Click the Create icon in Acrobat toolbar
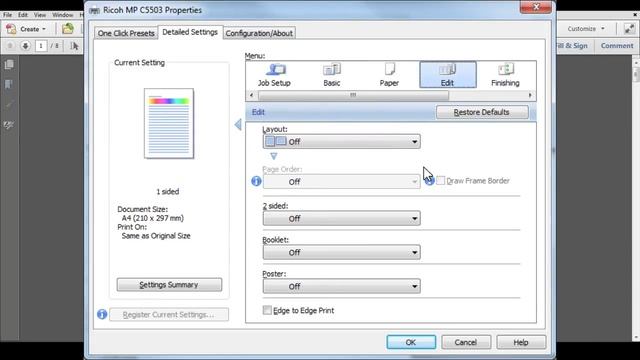The height and width of the screenshot is (360, 640). click(x=11, y=29)
